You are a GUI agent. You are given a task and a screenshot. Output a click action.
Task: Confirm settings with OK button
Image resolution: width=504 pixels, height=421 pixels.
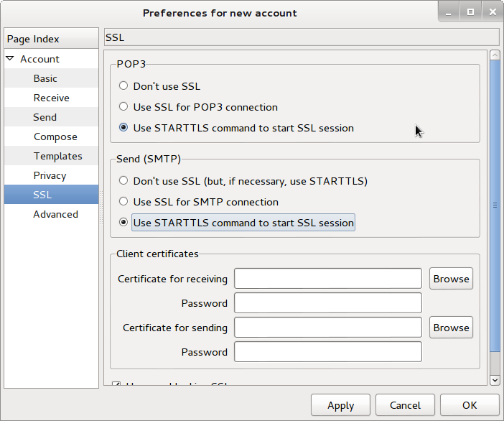469,405
